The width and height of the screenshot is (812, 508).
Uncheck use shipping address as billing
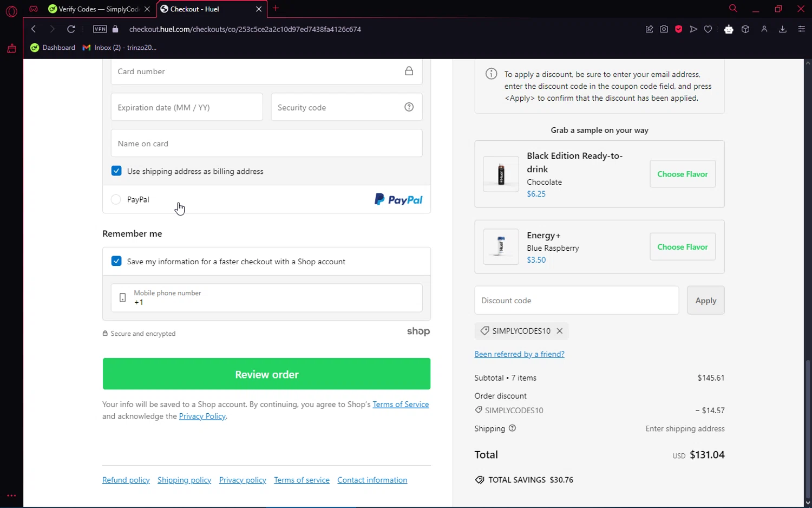click(116, 171)
